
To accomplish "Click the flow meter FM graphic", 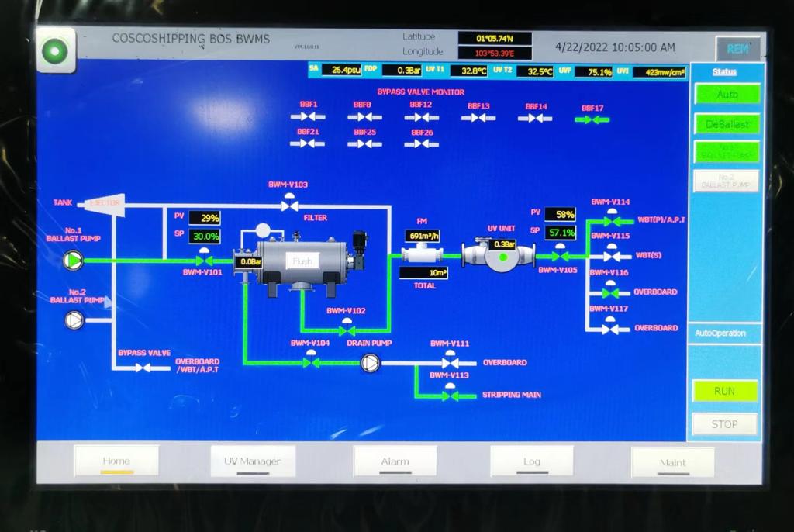I will [x=422, y=253].
